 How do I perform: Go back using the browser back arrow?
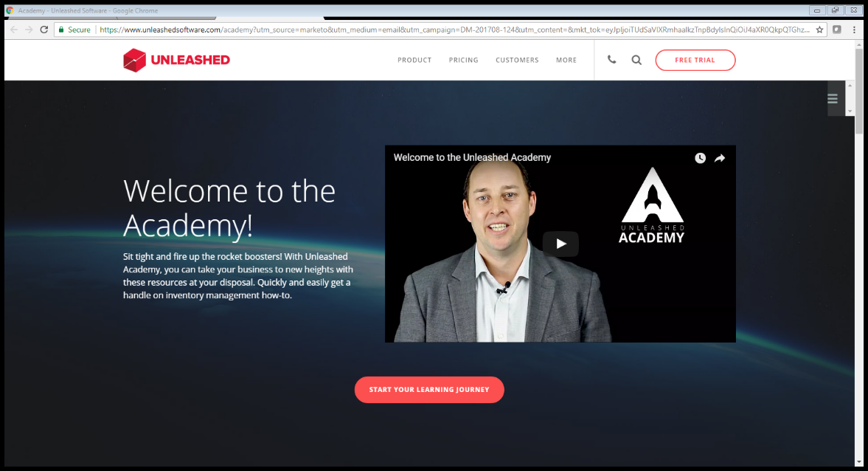13,29
